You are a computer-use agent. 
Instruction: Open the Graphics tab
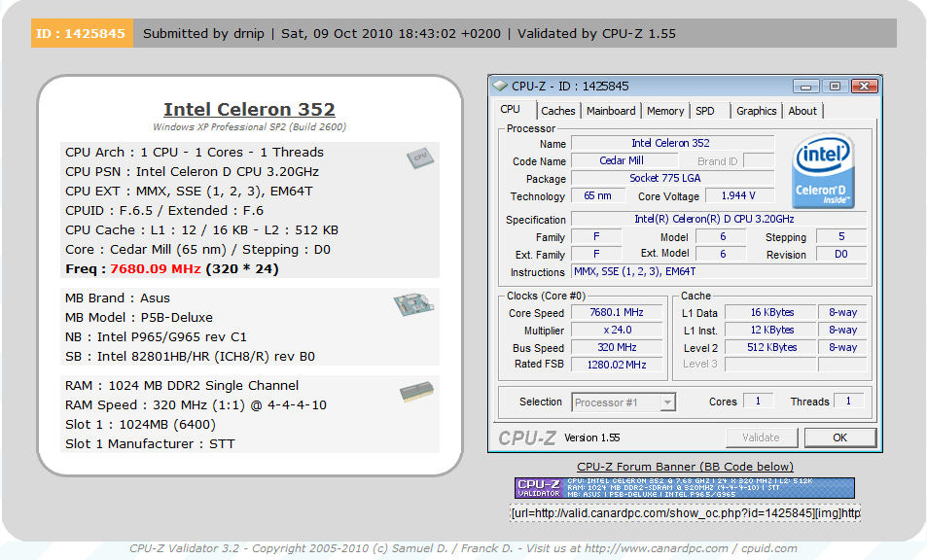pos(756,111)
